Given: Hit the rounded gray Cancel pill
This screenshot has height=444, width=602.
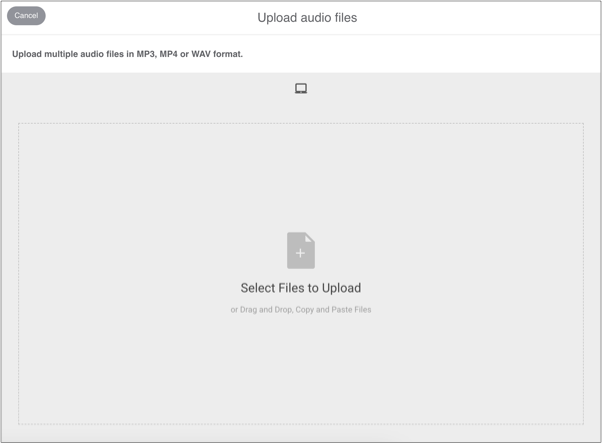Looking at the screenshot, I should 26,16.
